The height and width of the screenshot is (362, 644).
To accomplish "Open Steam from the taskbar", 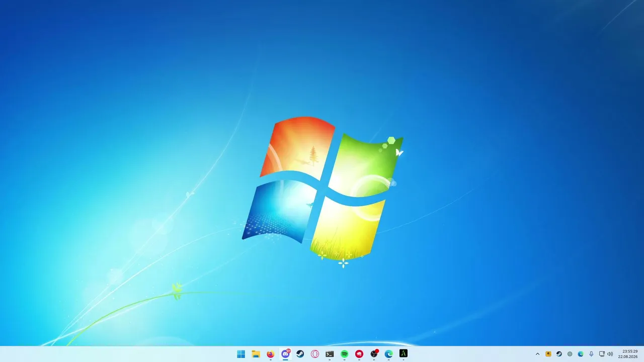I will point(300,354).
